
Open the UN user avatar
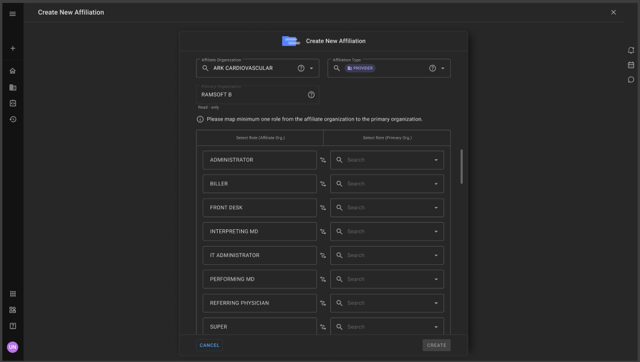pos(13,347)
